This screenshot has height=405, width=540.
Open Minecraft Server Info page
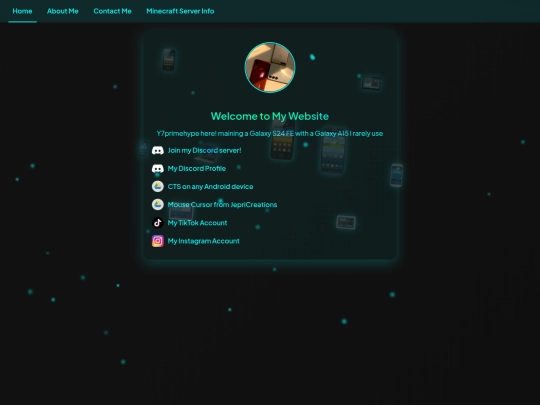pyautogui.click(x=180, y=11)
